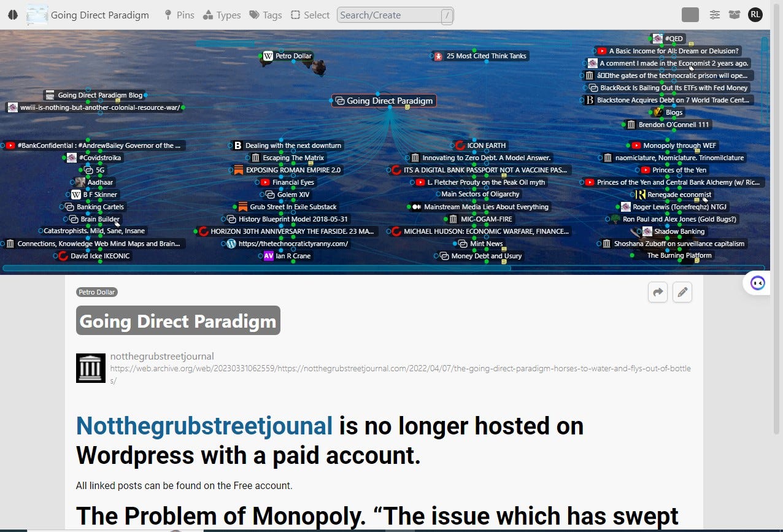This screenshot has width=783, height=532.
Task: Click the notthegrubstreetjournal attachment icon
Action: pyautogui.click(x=91, y=368)
